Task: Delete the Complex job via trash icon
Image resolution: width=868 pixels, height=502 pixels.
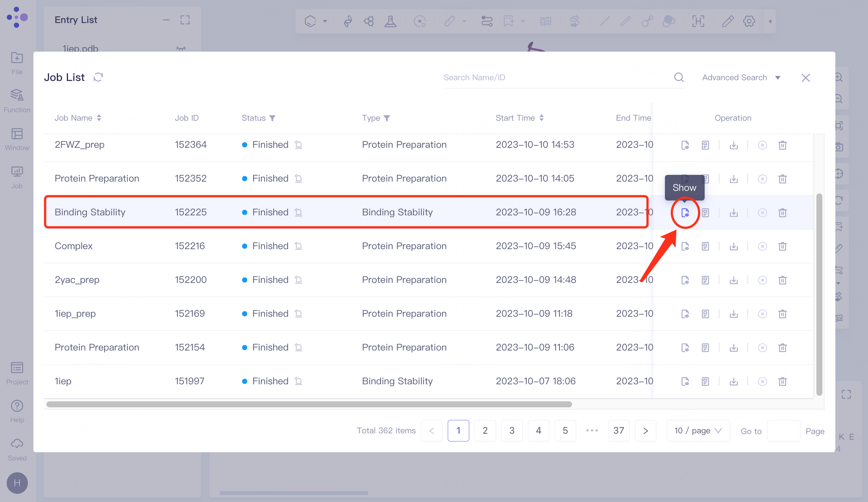Action: [782, 247]
